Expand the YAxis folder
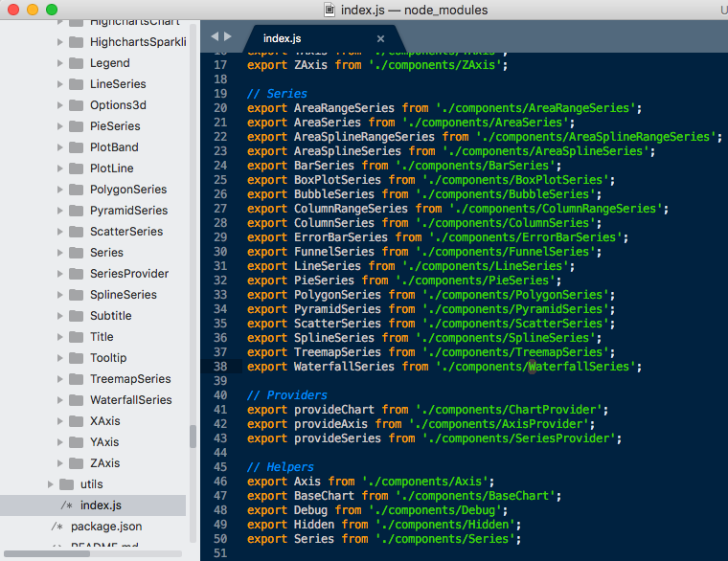 coord(59,442)
